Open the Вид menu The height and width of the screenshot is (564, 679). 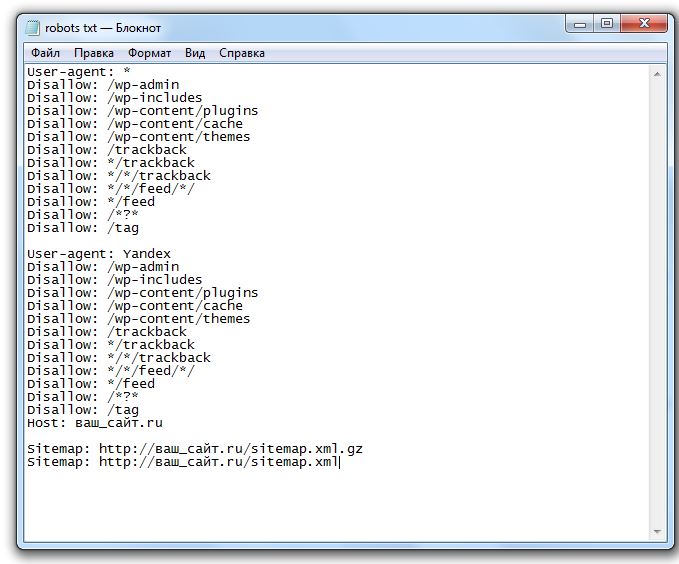pos(195,52)
